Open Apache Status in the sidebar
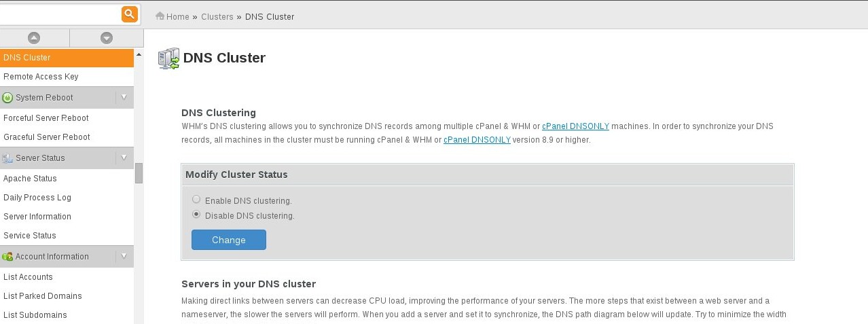 point(67,179)
